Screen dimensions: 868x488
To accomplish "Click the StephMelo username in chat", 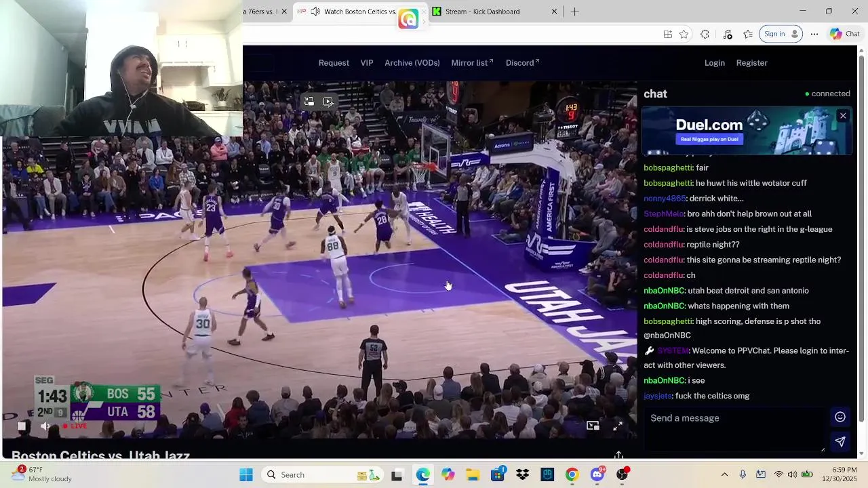I will coord(664,214).
